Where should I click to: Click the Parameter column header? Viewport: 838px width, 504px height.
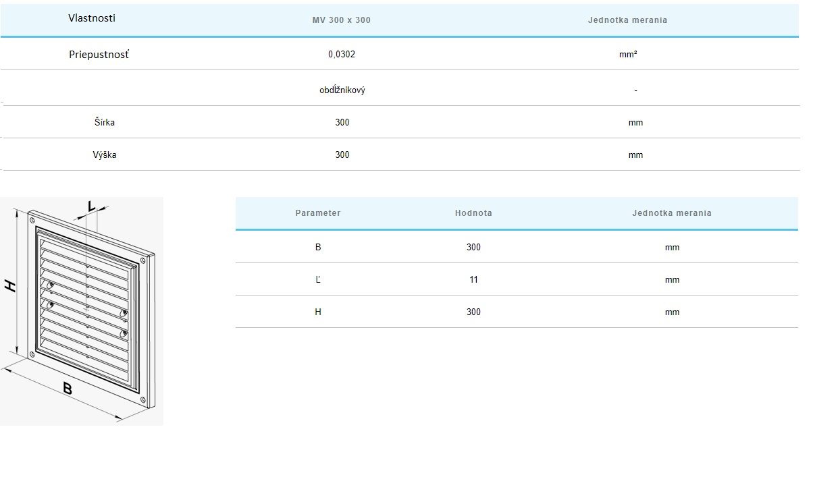(x=318, y=213)
